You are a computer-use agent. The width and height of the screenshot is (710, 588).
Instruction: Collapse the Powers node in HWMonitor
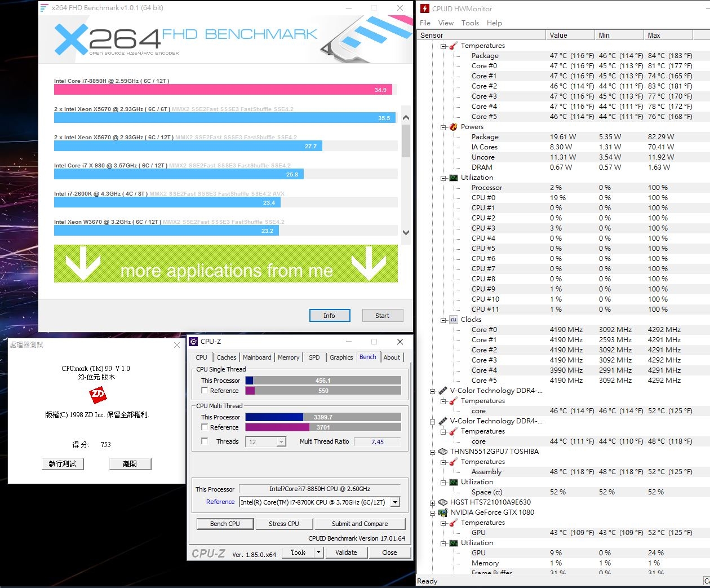pyautogui.click(x=443, y=127)
